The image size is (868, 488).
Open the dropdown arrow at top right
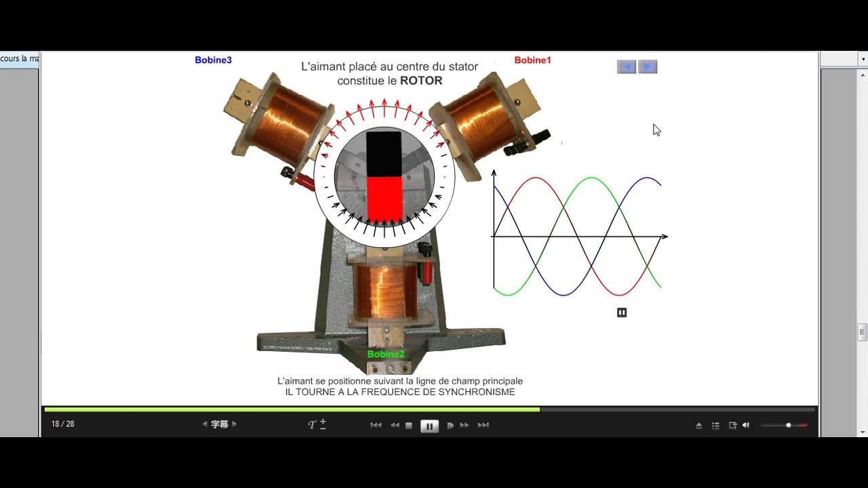tap(863, 60)
